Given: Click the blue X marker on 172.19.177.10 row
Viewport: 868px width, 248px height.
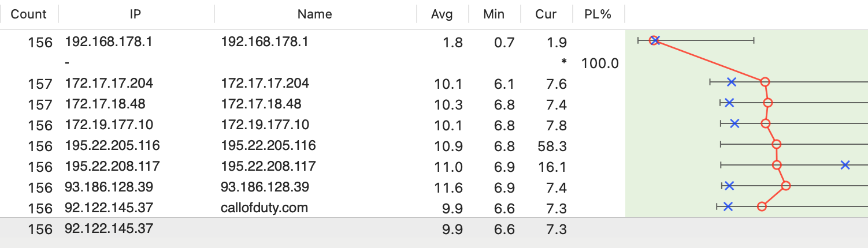Looking at the screenshot, I should (x=735, y=123).
